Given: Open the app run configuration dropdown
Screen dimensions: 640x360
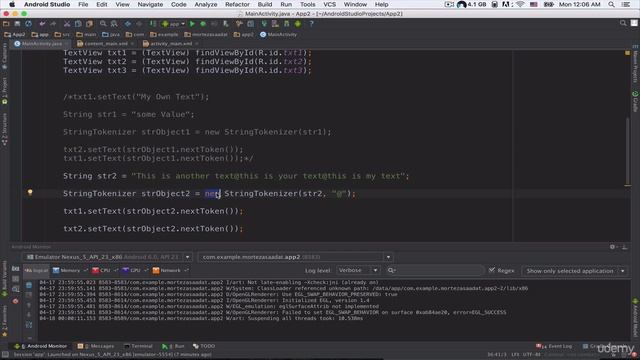Looking at the screenshot, I should click(x=173, y=24).
